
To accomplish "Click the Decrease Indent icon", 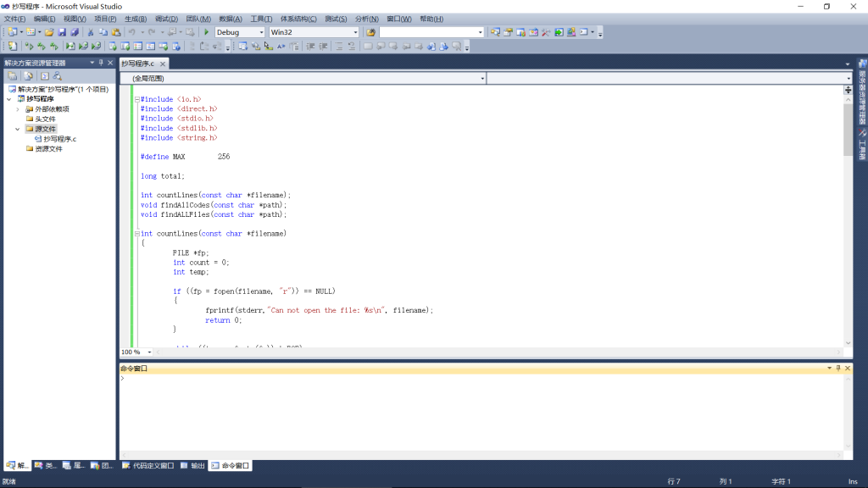I will 310,47.
